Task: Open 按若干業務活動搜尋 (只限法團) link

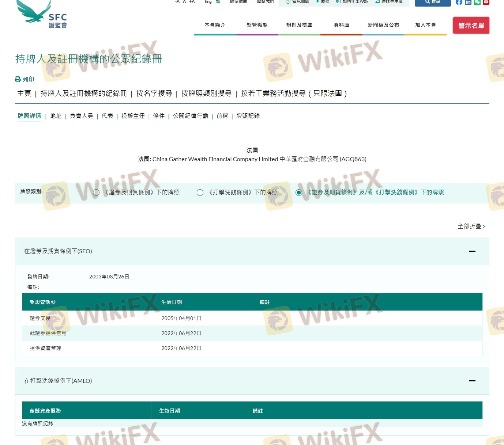Action: (x=294, y=94)
